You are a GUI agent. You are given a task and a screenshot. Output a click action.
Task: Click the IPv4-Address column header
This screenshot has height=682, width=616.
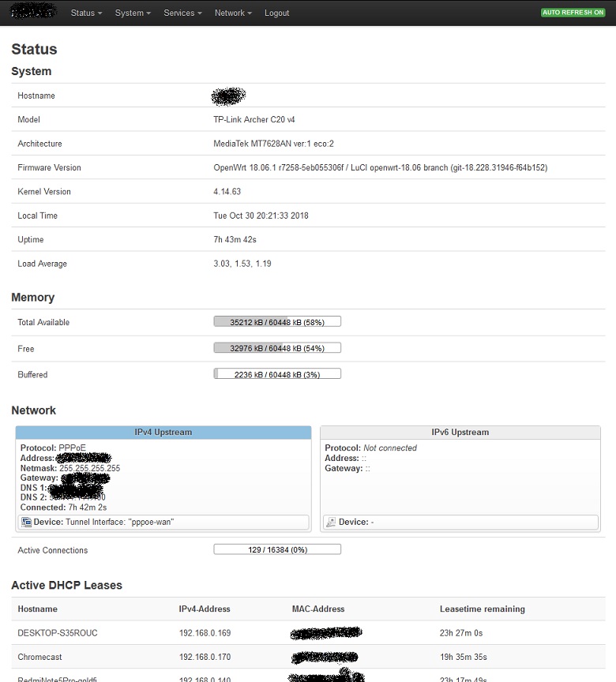coord(205,609)
